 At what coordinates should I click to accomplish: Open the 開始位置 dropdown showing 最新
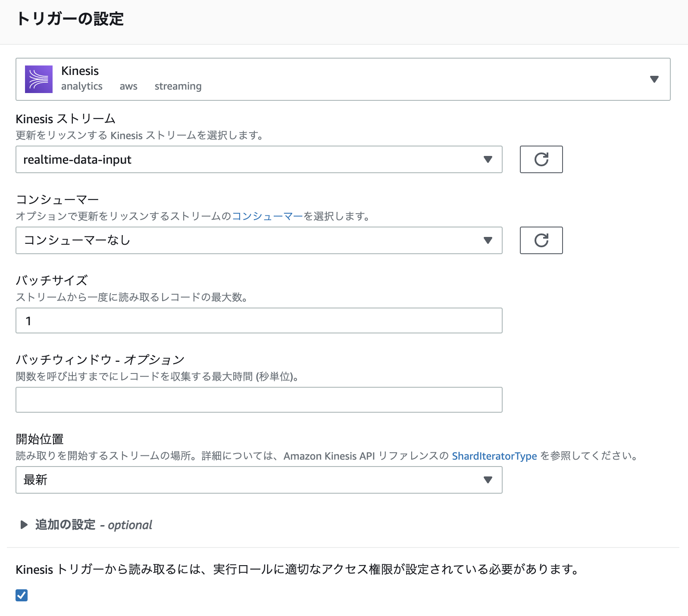tap(259, 480)
